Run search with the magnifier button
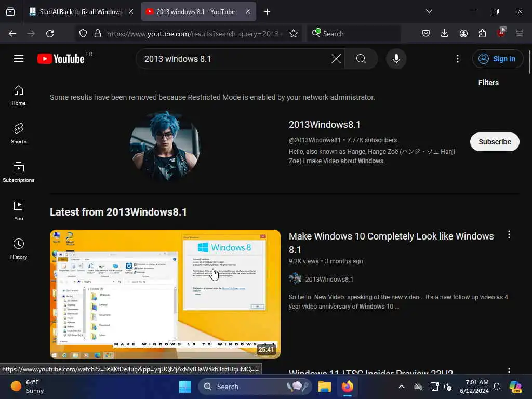Viewport: 532px width, 399px height. (361, 59)
